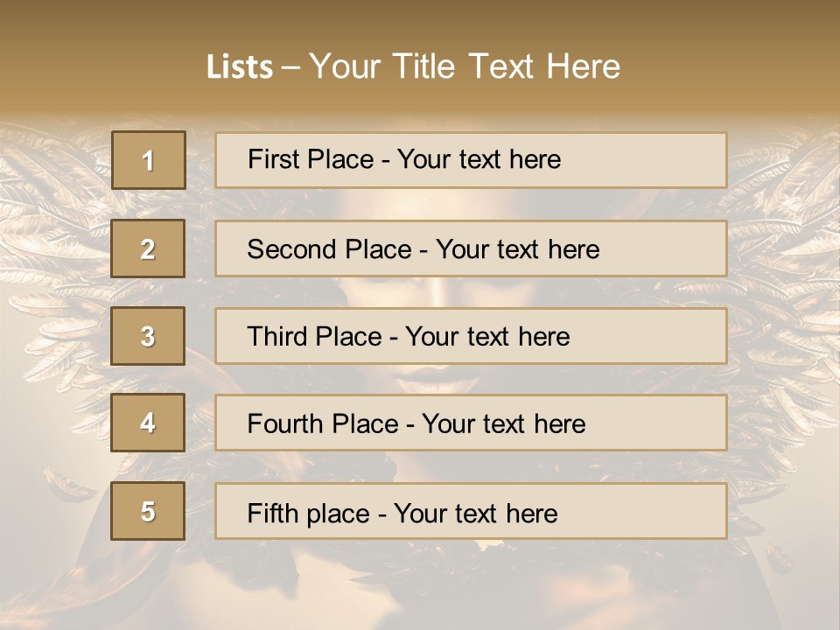Click the empty slide area below the fifth row
The image size is (840, 630).
(x=420, y=586)
